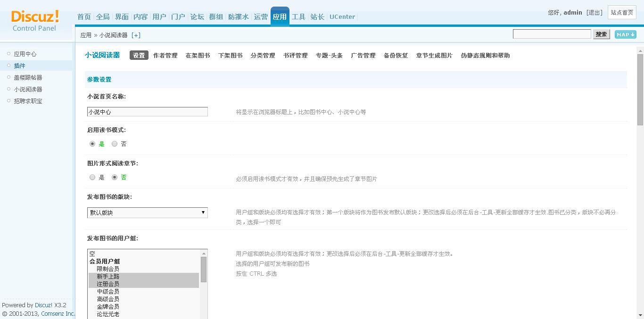Switch to the 在架图书 tab
The width and height of the screenshot is (644, 319).
pyautogui.click(x=198, y=56)
